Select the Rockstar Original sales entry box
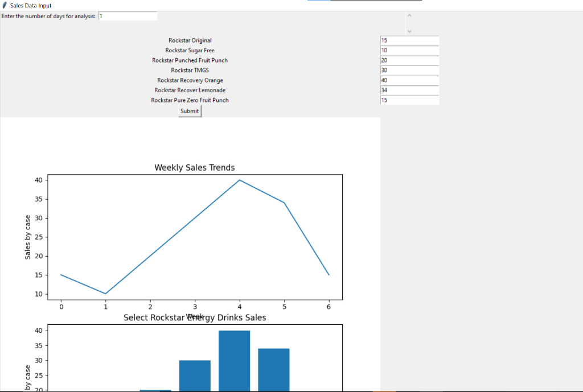583x392 pixels. (x=409, y=40)
